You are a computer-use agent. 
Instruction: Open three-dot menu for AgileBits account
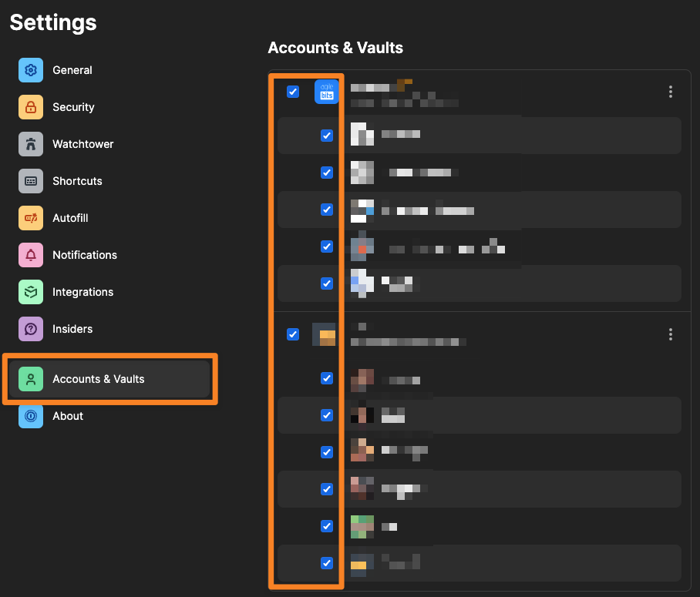pos(671,92)
